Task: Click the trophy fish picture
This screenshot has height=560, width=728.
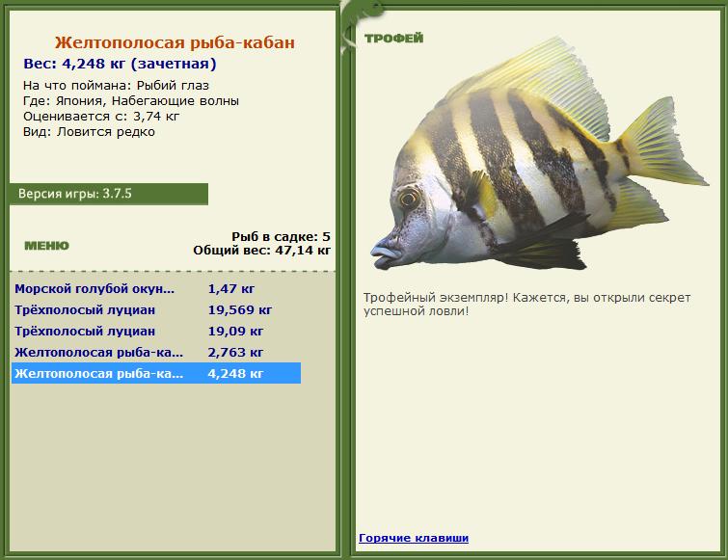Action: coord(539,155)
